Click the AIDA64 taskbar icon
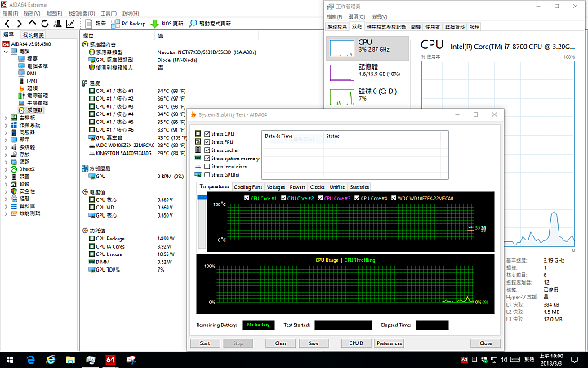The height and width of the screenshot is (368, 588). (x=110, y=360)
